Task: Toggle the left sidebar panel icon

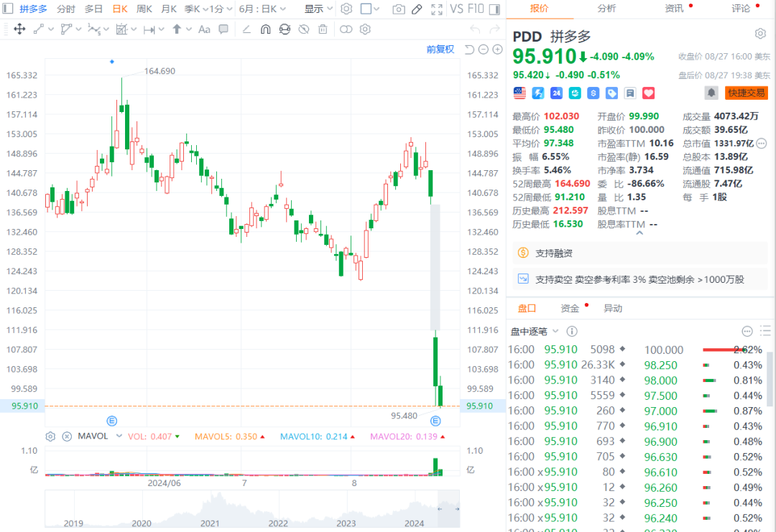Action: click(x=8, y=9)
